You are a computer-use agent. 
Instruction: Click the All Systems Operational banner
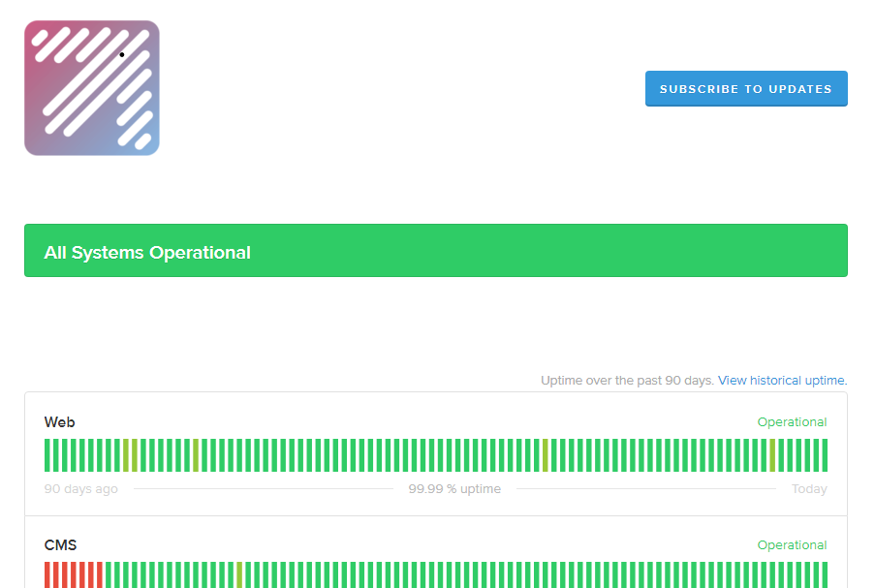tap(436, 252)
